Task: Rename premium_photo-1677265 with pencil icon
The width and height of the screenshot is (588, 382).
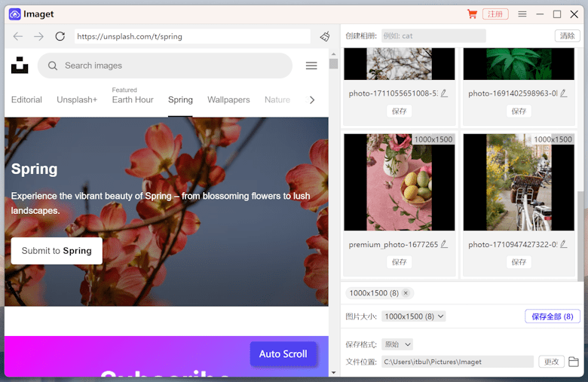Action: [444, 244]
